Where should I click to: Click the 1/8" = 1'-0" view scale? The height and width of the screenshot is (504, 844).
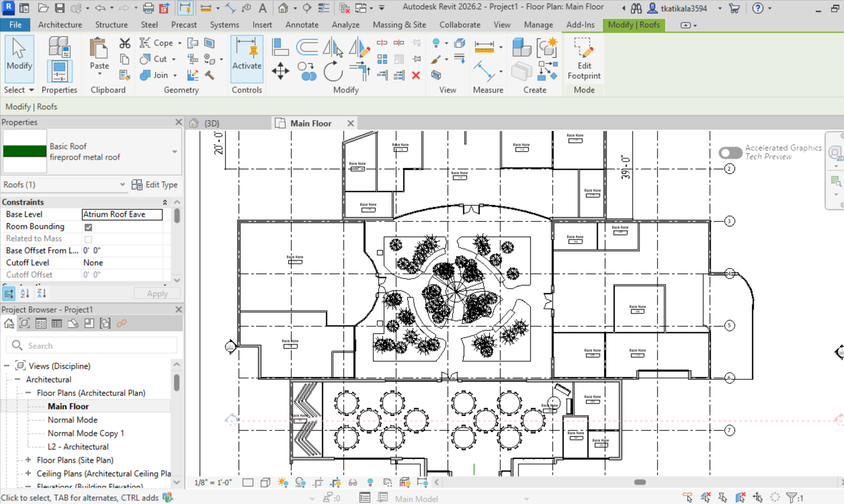(x=213, y=482)
